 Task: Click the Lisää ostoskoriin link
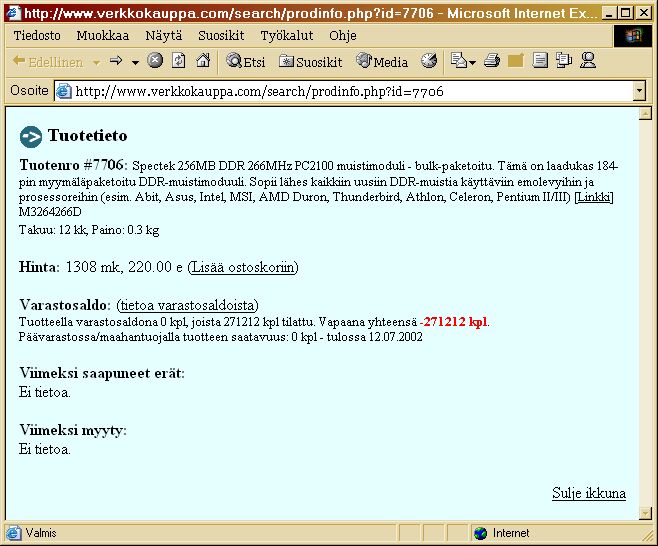pos(243,267)
